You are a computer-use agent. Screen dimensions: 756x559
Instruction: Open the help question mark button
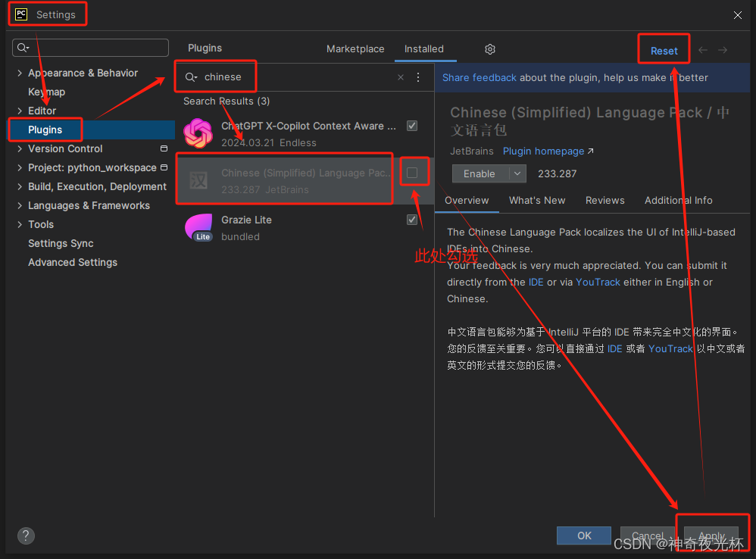click(26, 536)
